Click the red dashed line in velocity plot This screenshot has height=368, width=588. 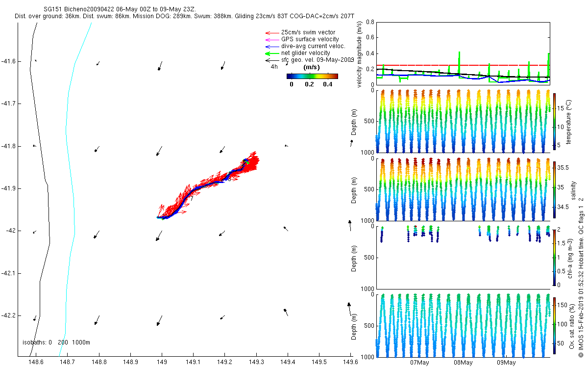click(x=463, y=65)
